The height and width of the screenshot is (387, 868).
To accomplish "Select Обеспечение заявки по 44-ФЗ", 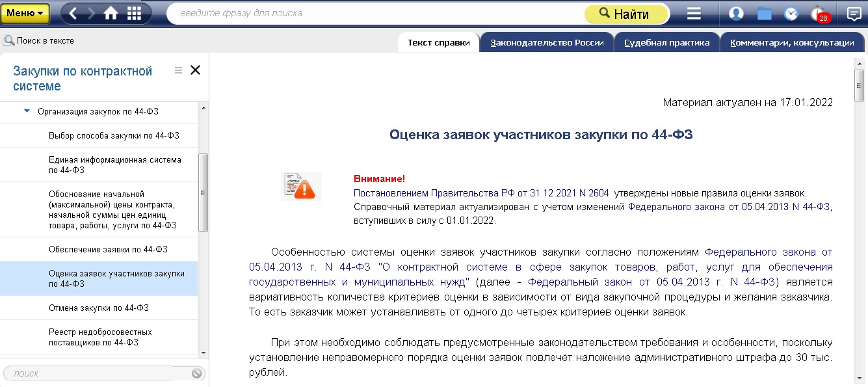I will (99, 249).
